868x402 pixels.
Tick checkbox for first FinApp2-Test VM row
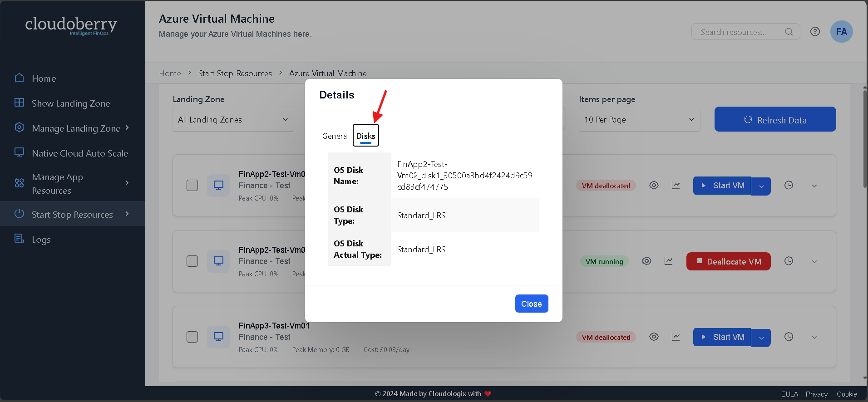click(x=192, y=186)
